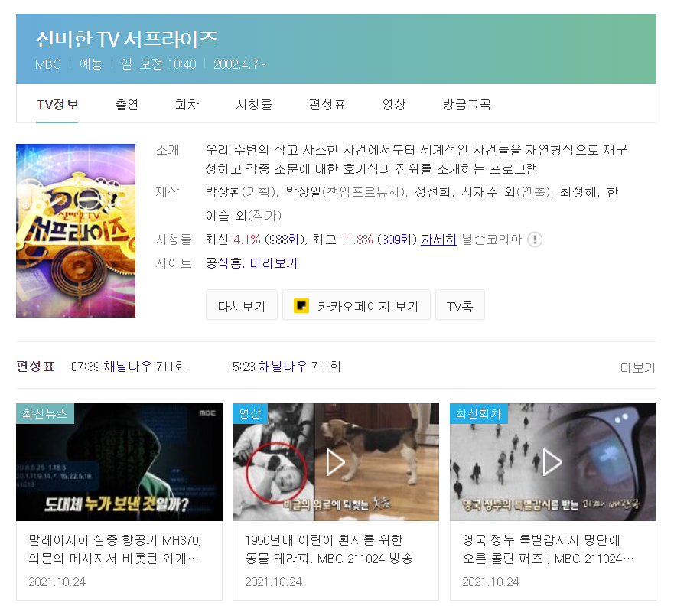Click 채널나우 link at 15:23
Viewport: 674px width, 616px height.
point(283,367)
